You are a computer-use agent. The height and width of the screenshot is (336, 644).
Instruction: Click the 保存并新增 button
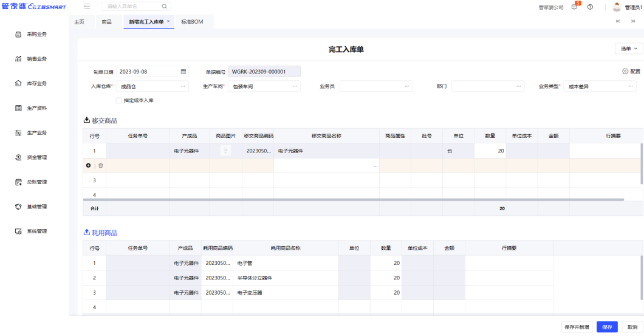(x=576, y=327)
